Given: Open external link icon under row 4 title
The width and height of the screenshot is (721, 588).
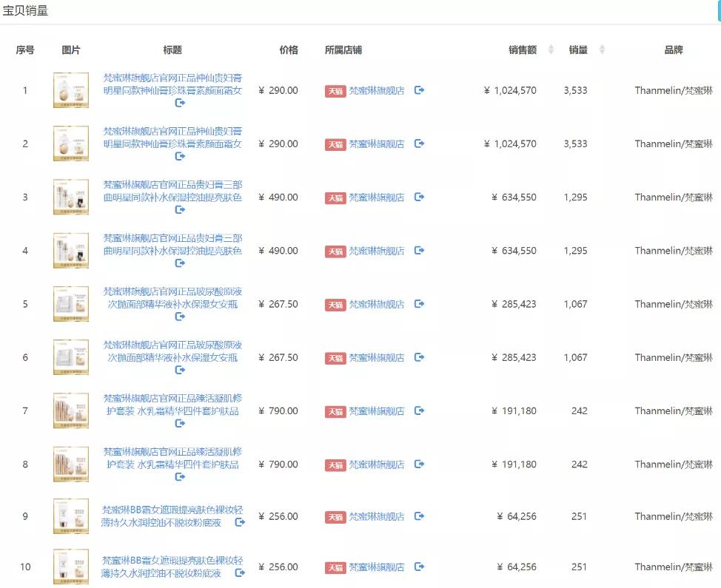Looking at the screenshot, I should pos(180,263).
